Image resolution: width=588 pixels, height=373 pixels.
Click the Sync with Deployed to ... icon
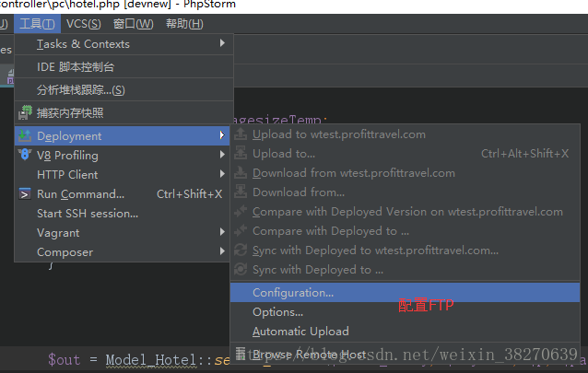[241, 269]
